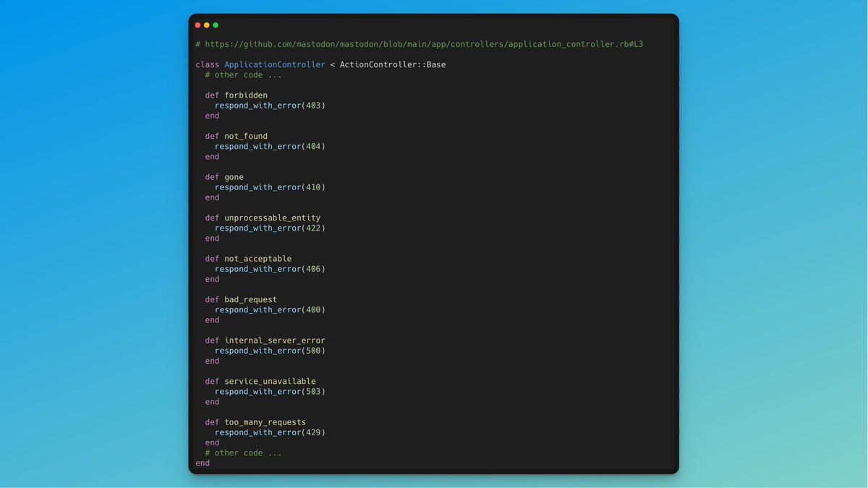The width and height of the screenshot is (868, 488).
Task: Click the 500 status code argument
Action: pyautogui.click(x=311, y=350)
